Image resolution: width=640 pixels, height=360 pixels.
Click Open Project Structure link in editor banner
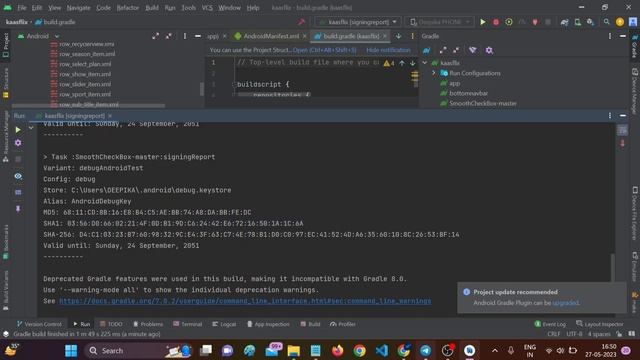coord(324,50)
